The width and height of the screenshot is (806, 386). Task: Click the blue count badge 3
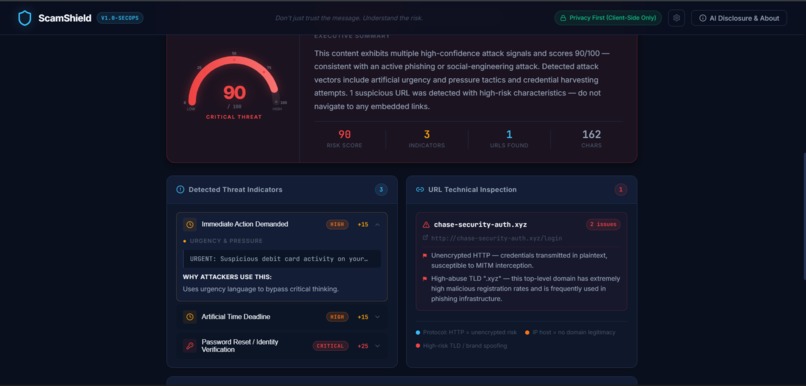coord(381,190)
